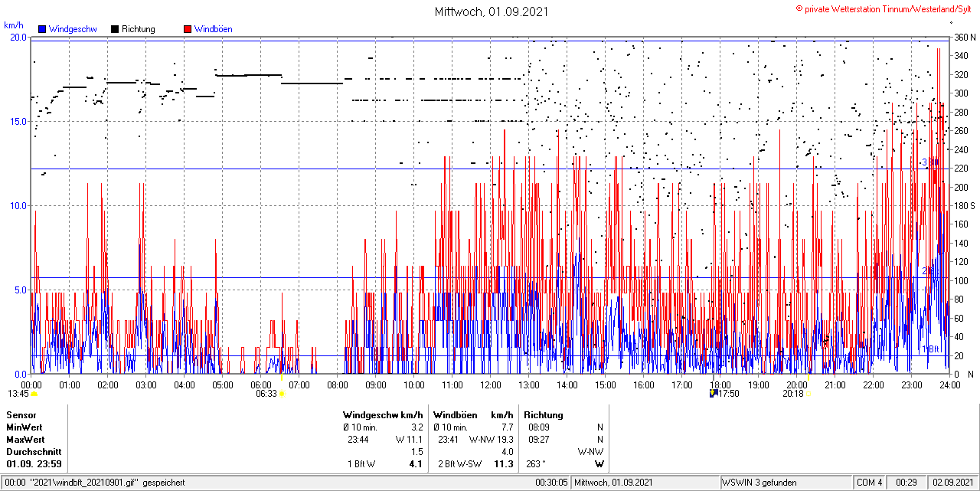
Task: Click the Richtung column header in table
Action: [544, 414]
